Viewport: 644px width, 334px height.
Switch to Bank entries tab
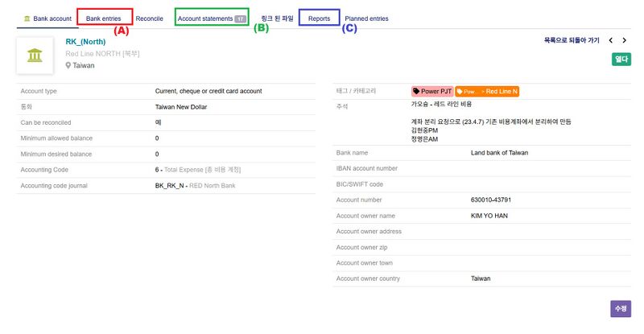104,19
